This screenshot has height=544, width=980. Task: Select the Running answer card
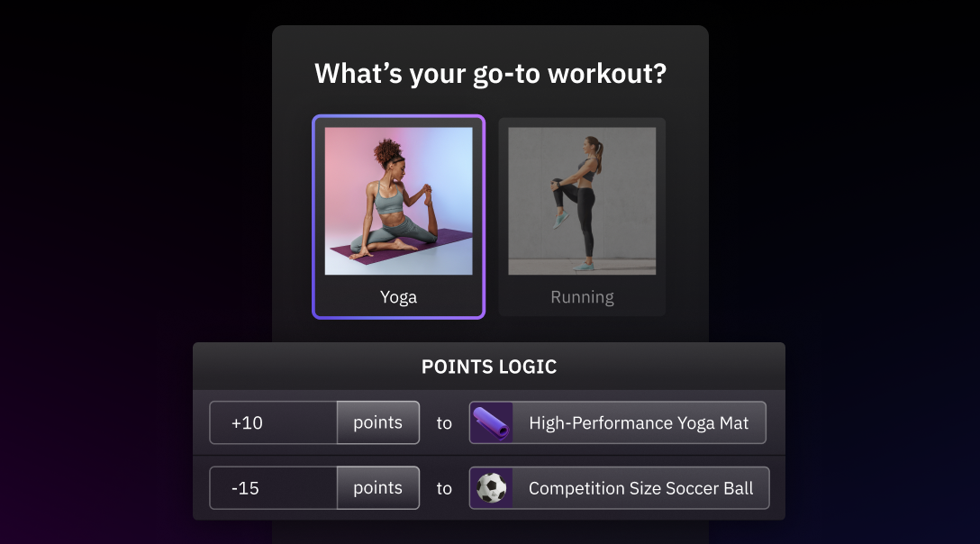tap(582, 217)
